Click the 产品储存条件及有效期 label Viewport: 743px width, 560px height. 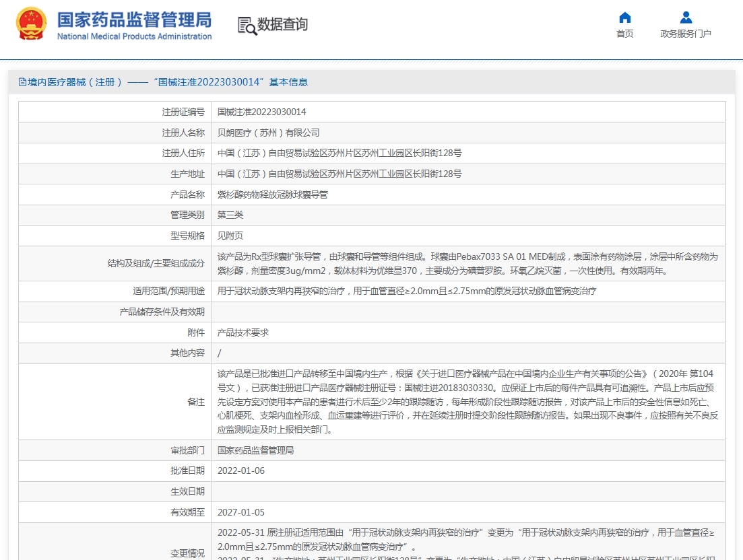(162, 312)
